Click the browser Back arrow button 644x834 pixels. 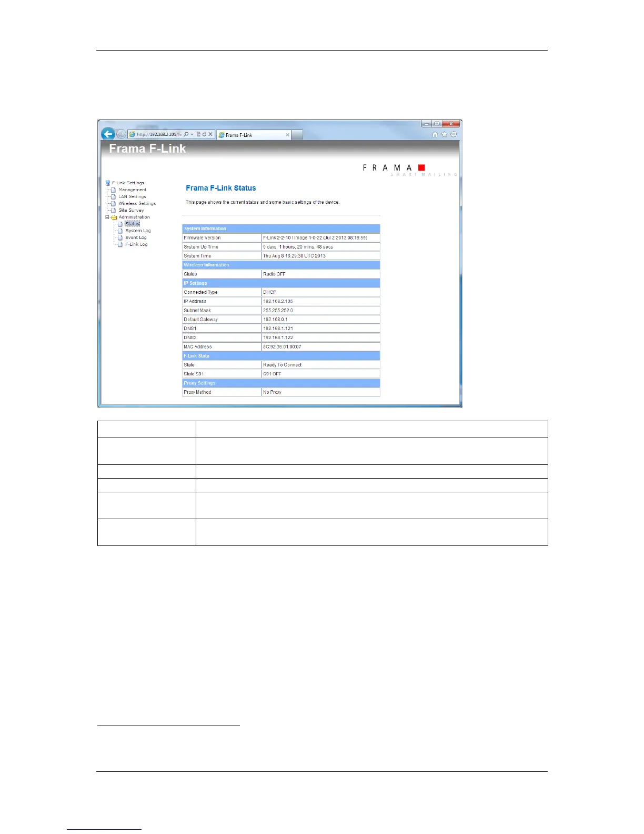[108, 134]
